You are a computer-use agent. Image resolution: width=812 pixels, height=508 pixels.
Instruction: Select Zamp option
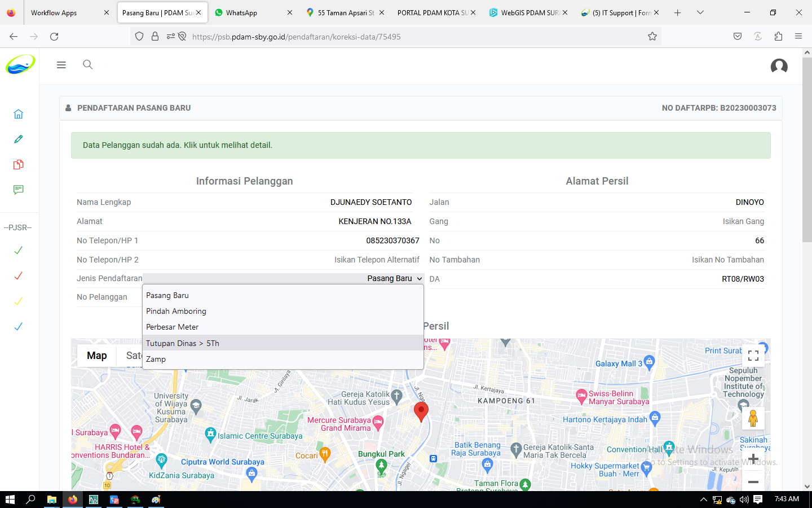point(283,359)
